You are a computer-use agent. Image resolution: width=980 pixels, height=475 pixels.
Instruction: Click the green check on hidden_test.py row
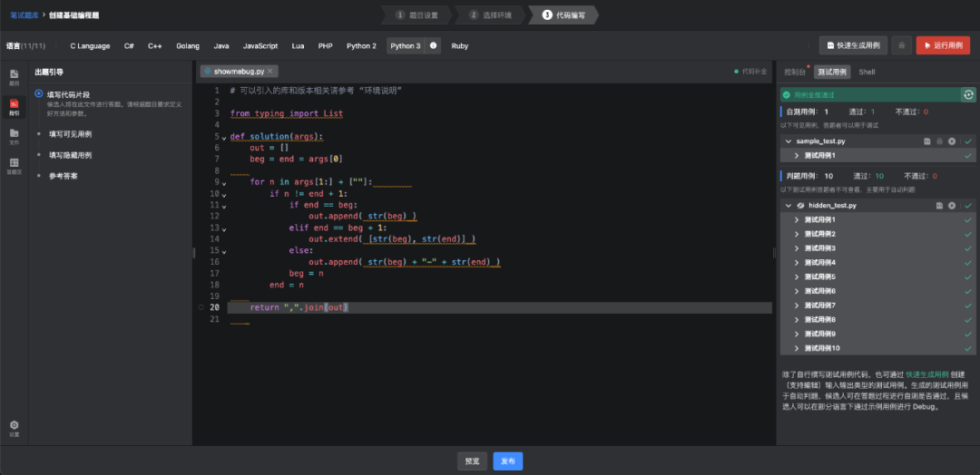click(x=968, y=206)
